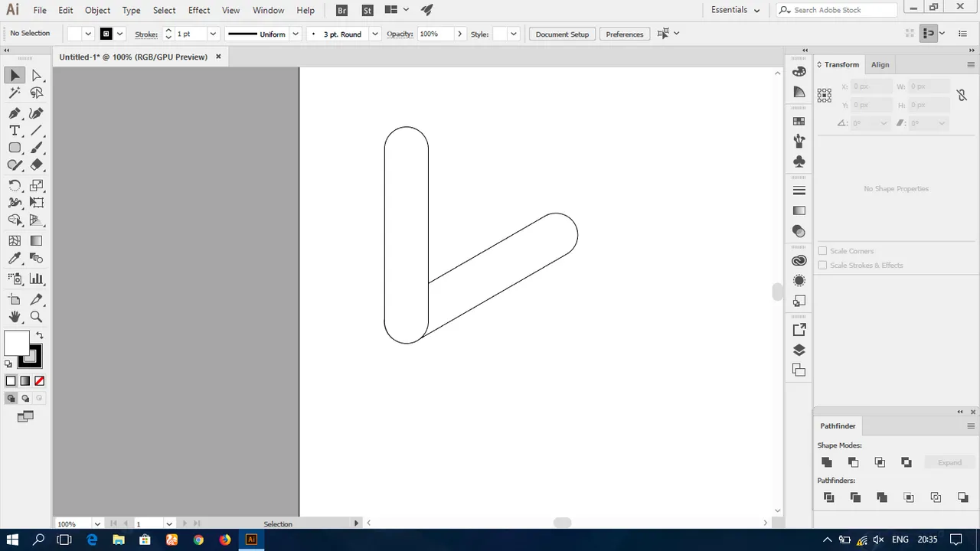980x551 pixels.
Task: Open the artboard number dropdown
Action: point(169,524)
